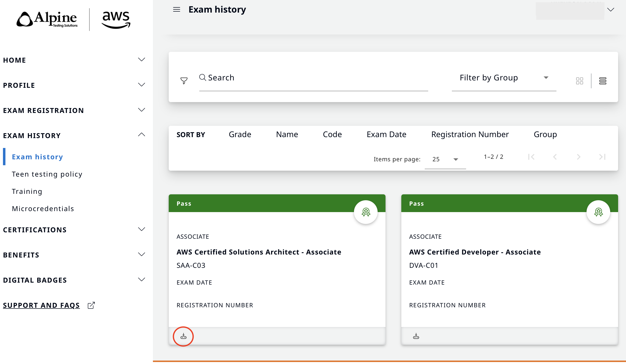Switch to grid view layout icon

coord(579,81)
